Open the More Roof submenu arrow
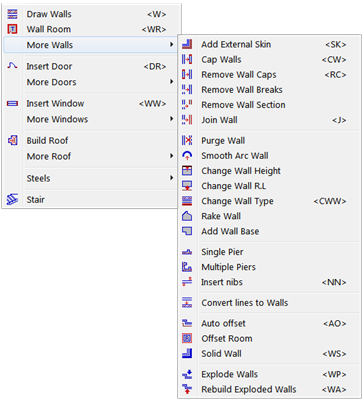Image resolution: width=362 pixels, height=400 pixels. (171, 156)
